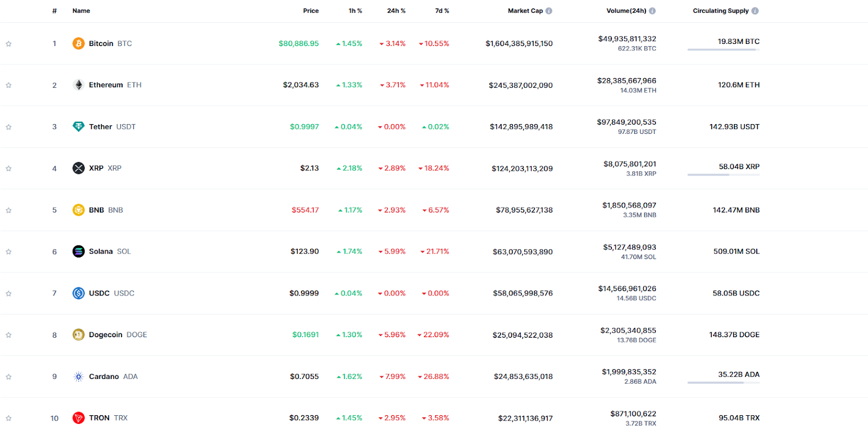Viewport: 868px width, 438px height.
Task: Click XRP circulating supply progress bar
Action: point(723,175)
